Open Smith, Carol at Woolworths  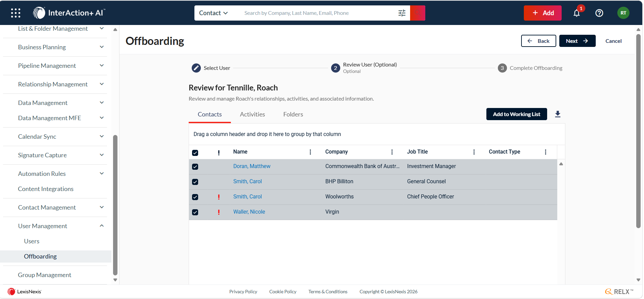coord(247,197)
